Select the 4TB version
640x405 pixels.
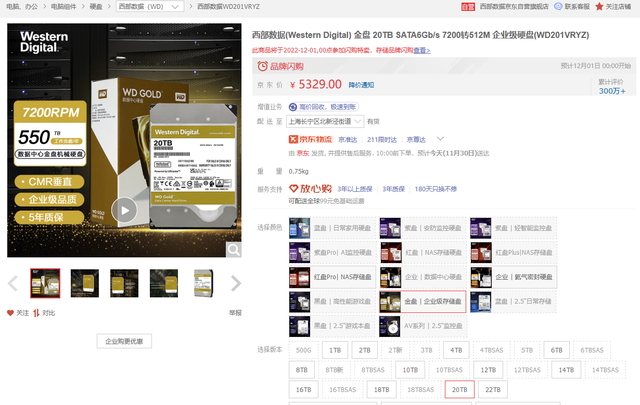[x=456, y=350]
